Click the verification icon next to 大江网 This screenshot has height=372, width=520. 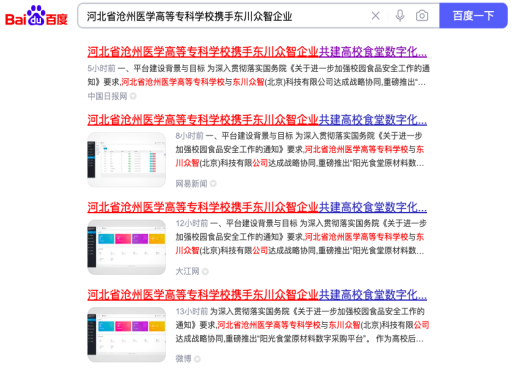click(x=205, y=272)
